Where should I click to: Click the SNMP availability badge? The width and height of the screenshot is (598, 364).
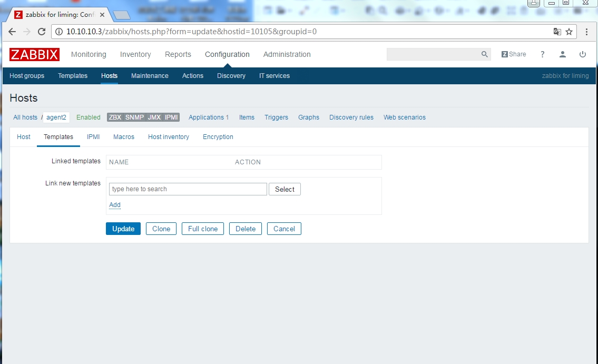(135, 117)
